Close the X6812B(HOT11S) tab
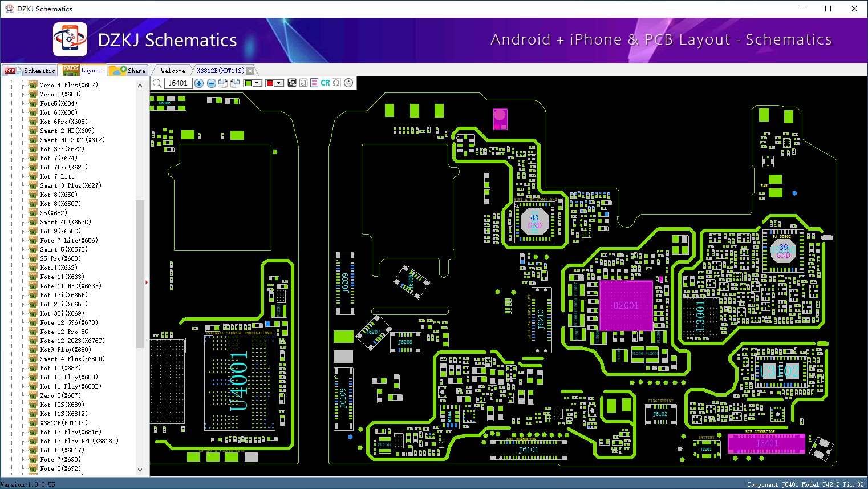 250,71
